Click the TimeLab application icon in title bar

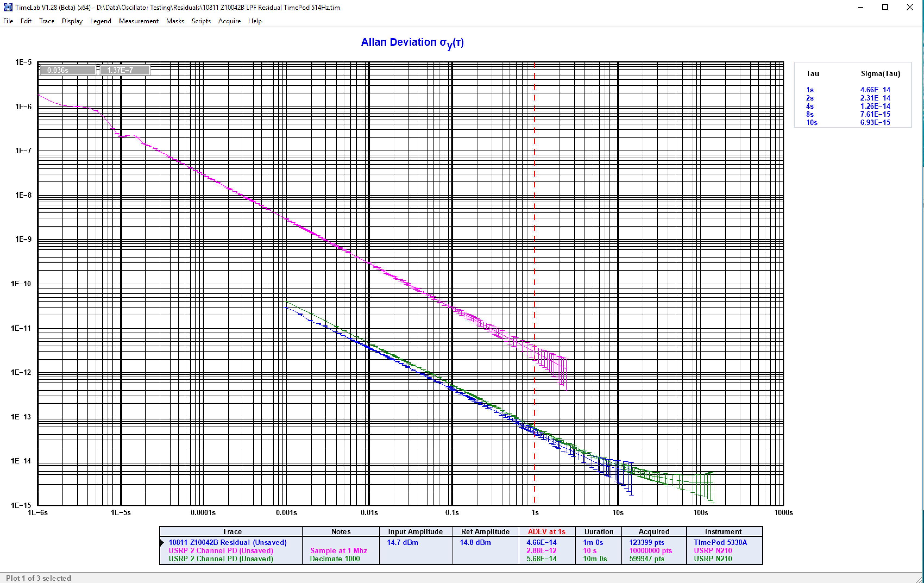8,7
